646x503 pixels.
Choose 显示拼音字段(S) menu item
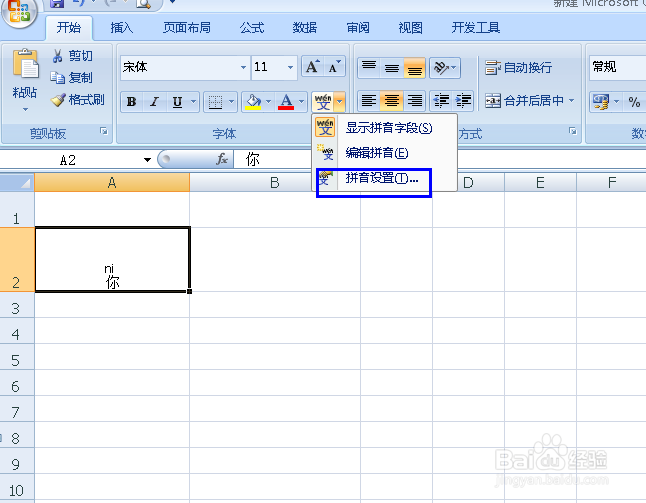tap(384, 128)
